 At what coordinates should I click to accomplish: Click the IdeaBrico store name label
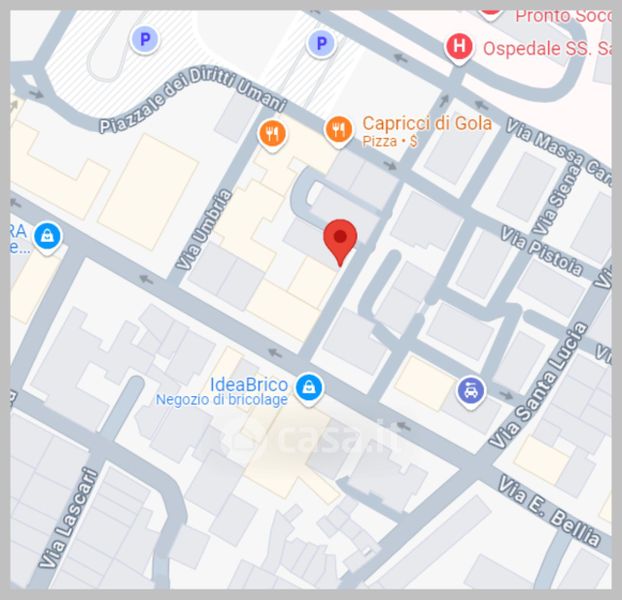point(249,384)
